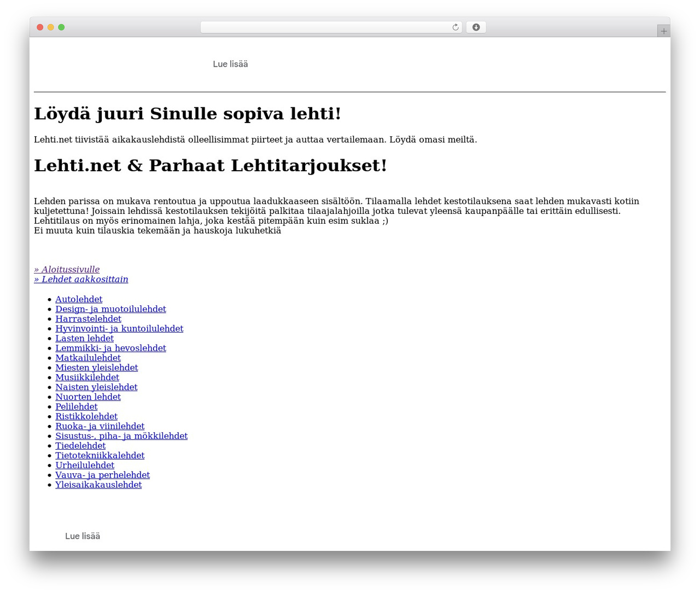Open Ruoka- ja viinilehdet link
The height and width of the screenshot is (593, 700).
pyautogui.click(x=100, y=426)
